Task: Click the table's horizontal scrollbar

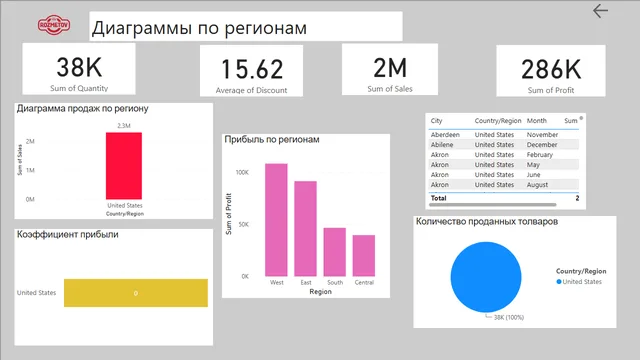Action: [493, 204]
